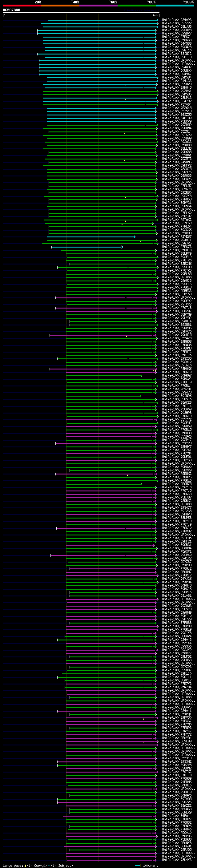Select label UniRef100_B8ACE7
Image resolution: width=197 pixels, height=868 pixels.
click(177, 680)
